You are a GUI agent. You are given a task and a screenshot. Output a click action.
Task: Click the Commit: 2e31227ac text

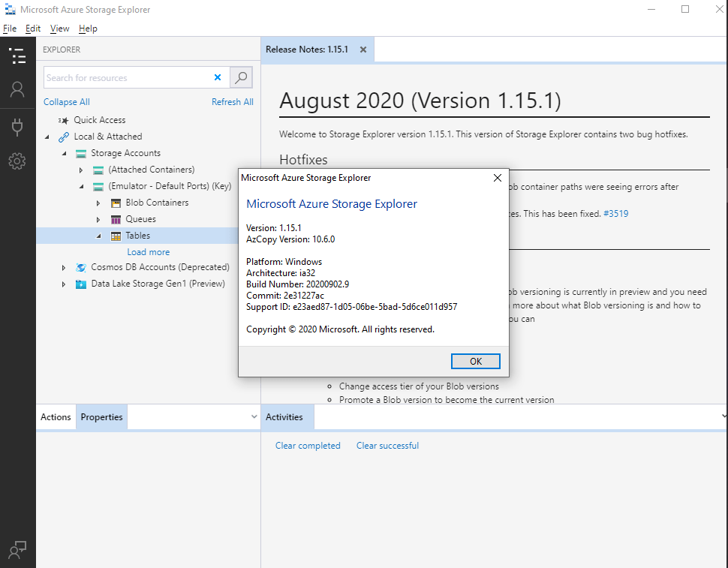coord(285,296)
